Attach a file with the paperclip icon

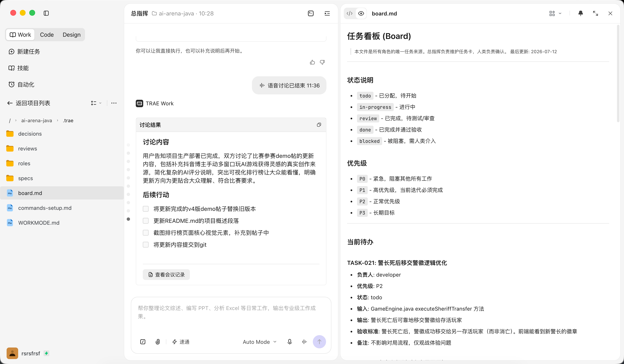click(x=157, y=342)
